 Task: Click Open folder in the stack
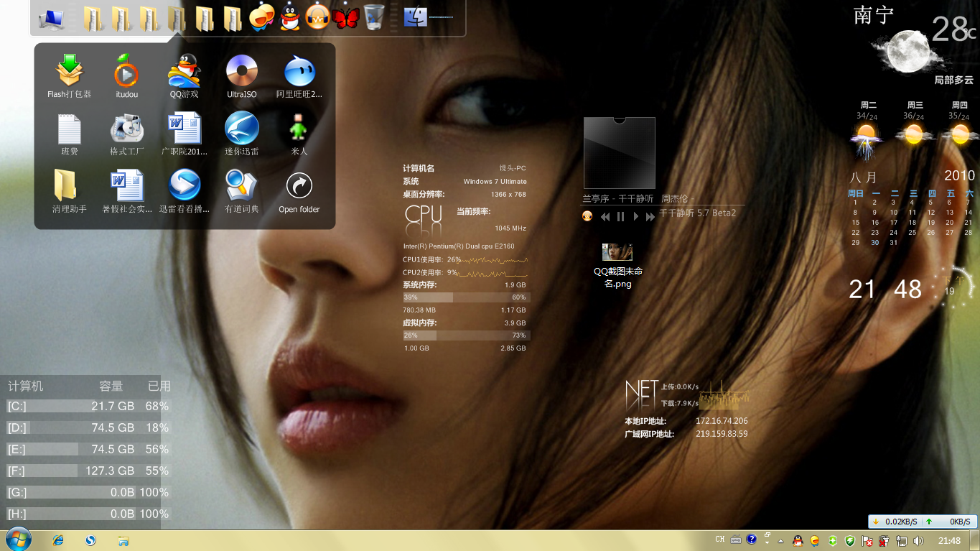coord(299,191)
